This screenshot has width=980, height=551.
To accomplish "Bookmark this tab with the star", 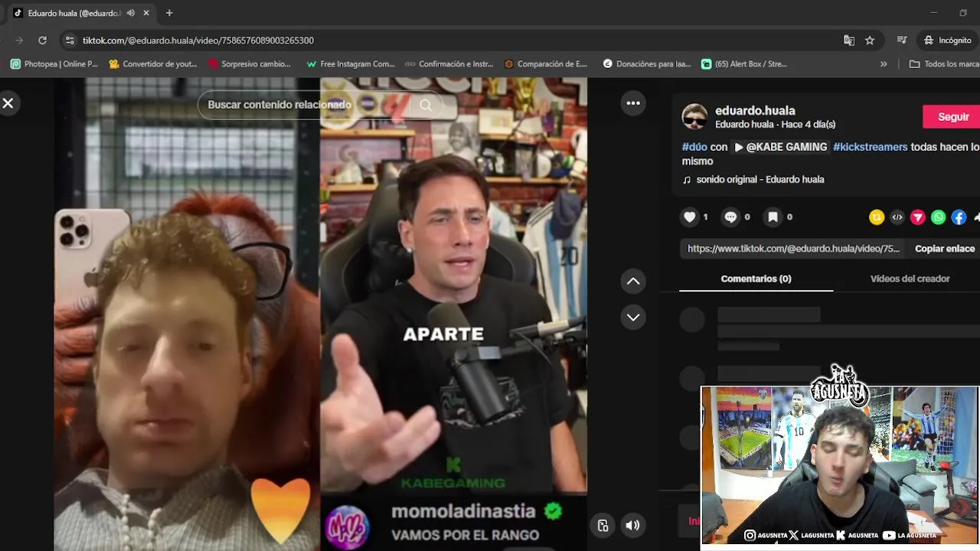I will pyautogui.click(x=870, y=41).
